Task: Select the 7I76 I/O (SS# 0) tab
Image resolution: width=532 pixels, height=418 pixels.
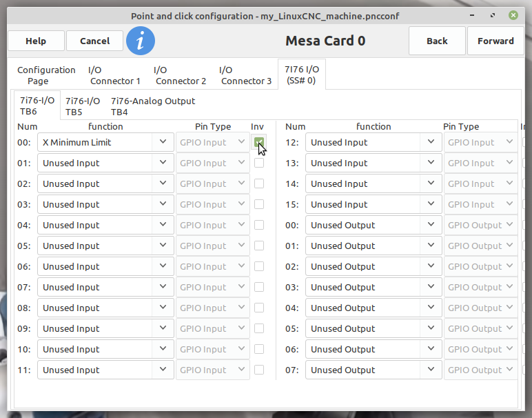Action: (302, 74)
